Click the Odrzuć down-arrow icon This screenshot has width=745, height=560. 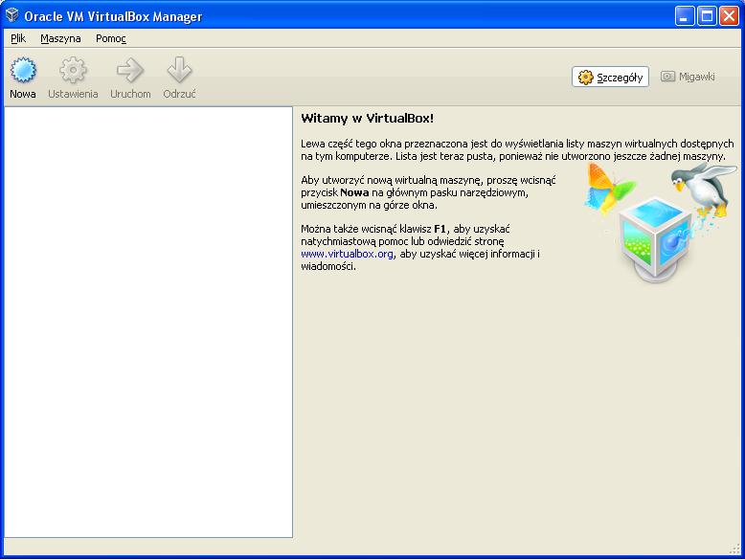click(x=179, y=70)
